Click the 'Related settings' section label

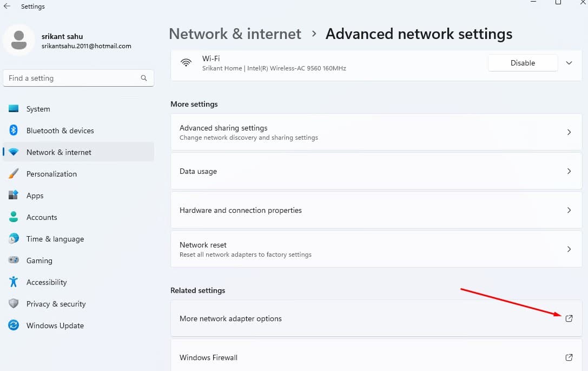(197, 290)
